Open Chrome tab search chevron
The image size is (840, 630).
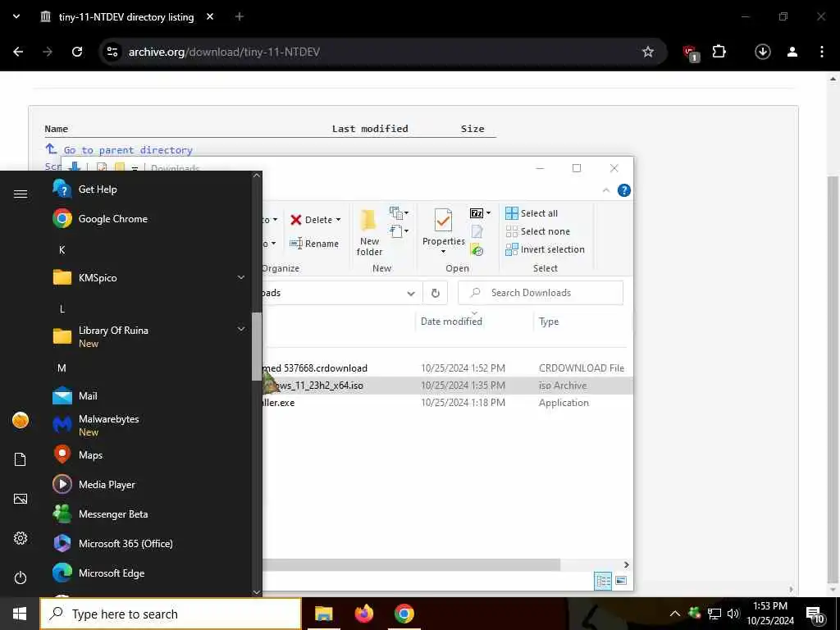(x=16, y=16)
